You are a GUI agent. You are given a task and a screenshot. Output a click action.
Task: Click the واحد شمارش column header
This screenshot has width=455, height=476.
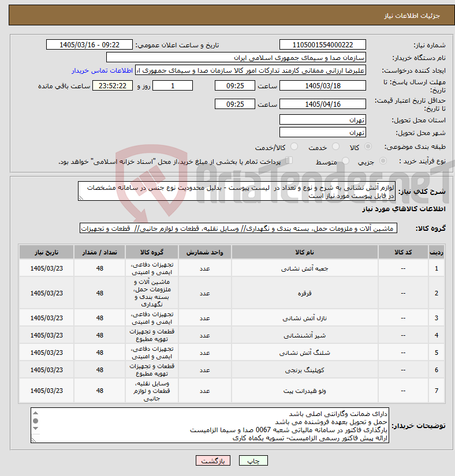point(205,252)
